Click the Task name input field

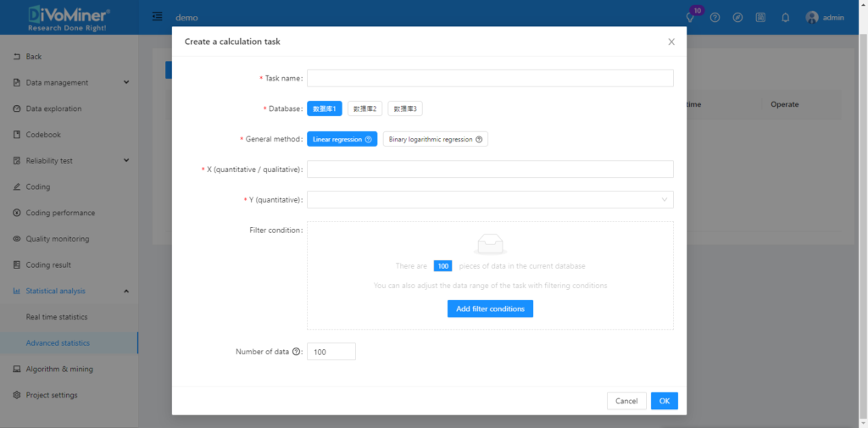point(490,78)
